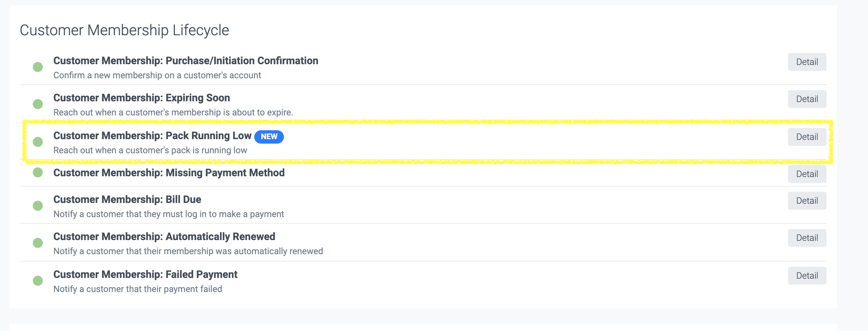Click green status dot for Missing Payment Method
The height and width of the screenshot is (331, 868).
point(38,173)
